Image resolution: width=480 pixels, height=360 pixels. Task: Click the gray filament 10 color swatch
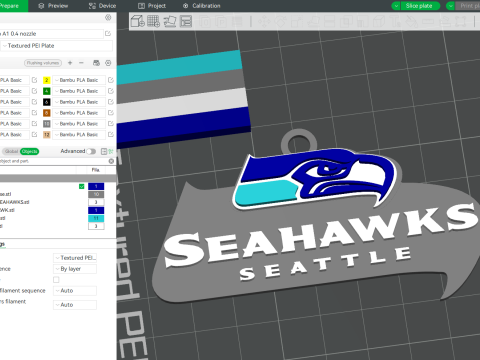pyautogui.click(x=47, y=124)
